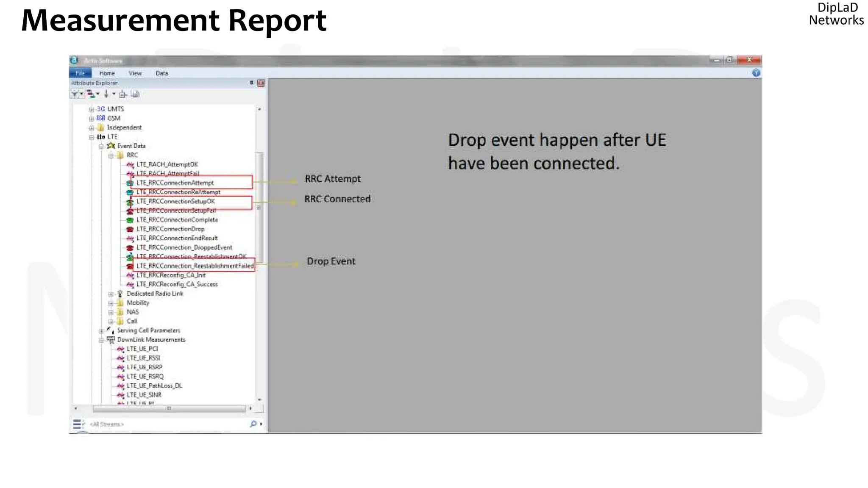The width and height of the screenshot is (868, 488).
Task: Click the RRC folder icon
Action: (x=120, y=155)
